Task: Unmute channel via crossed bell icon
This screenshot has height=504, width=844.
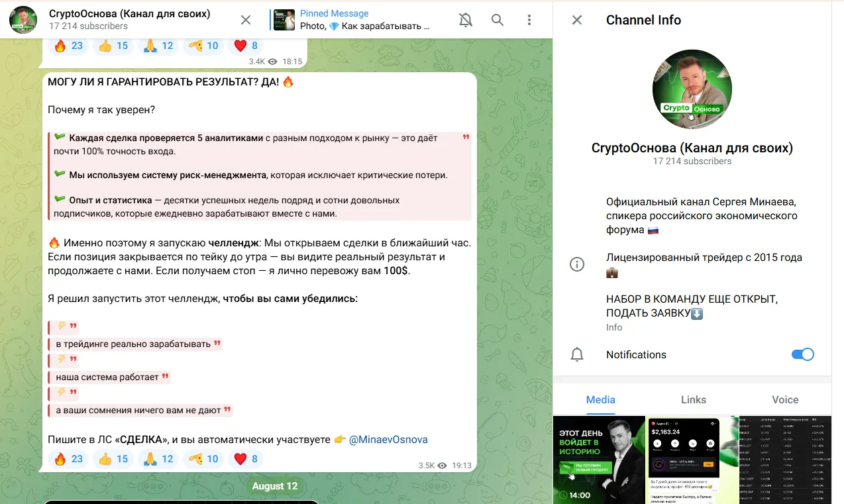Action: (x=466, y=20)
